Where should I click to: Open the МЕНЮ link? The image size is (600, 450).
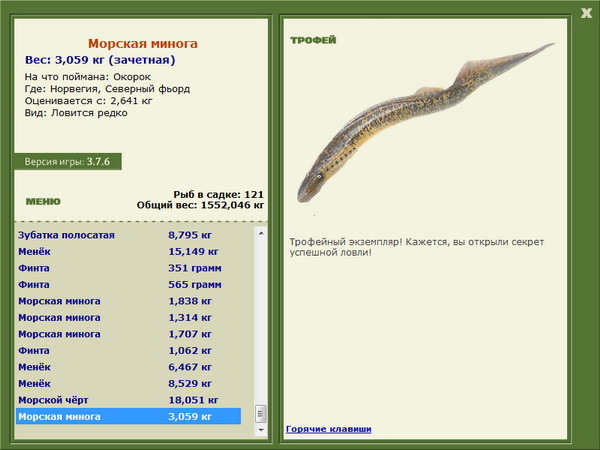tap(43, 202)
